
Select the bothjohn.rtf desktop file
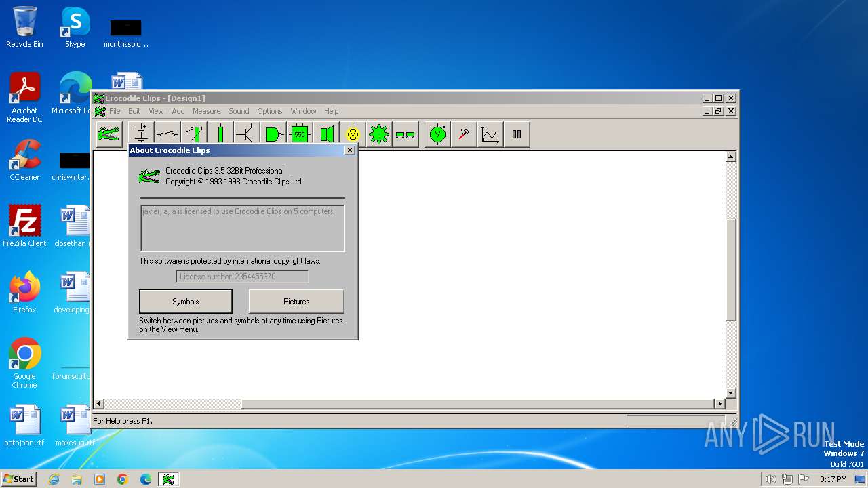click(24, 426)
